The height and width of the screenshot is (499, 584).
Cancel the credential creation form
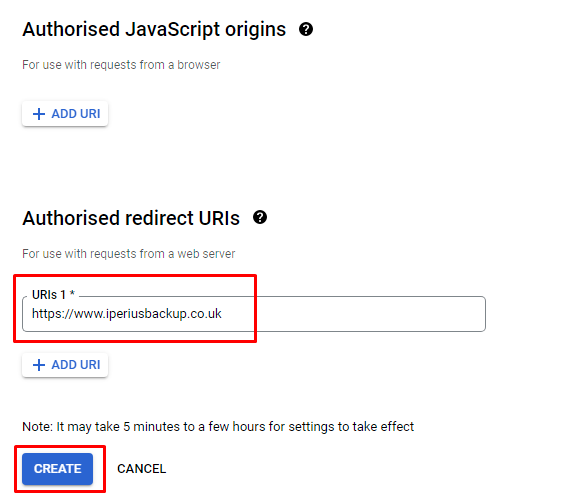[x=142, y=469]
